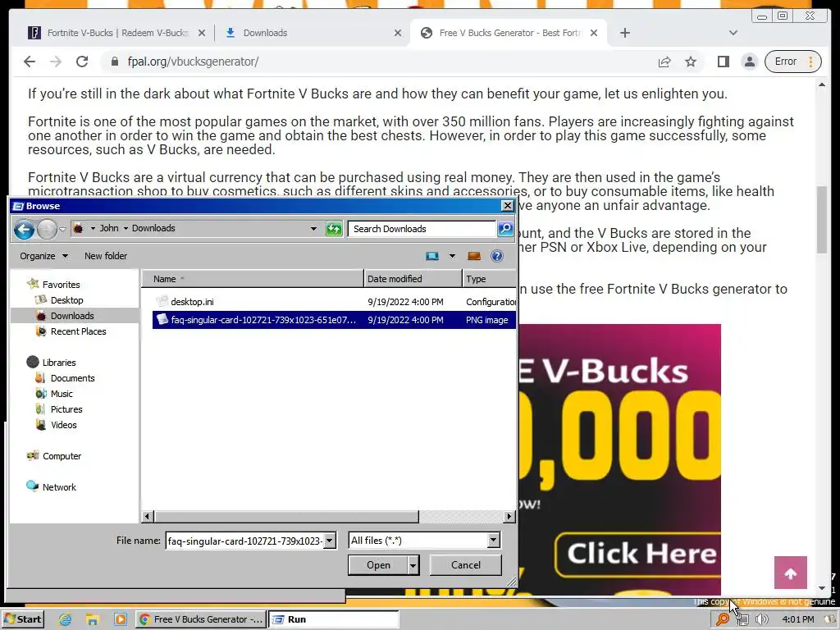Click the Chrome page vertical scrollbar

click(x=822, y=220)
